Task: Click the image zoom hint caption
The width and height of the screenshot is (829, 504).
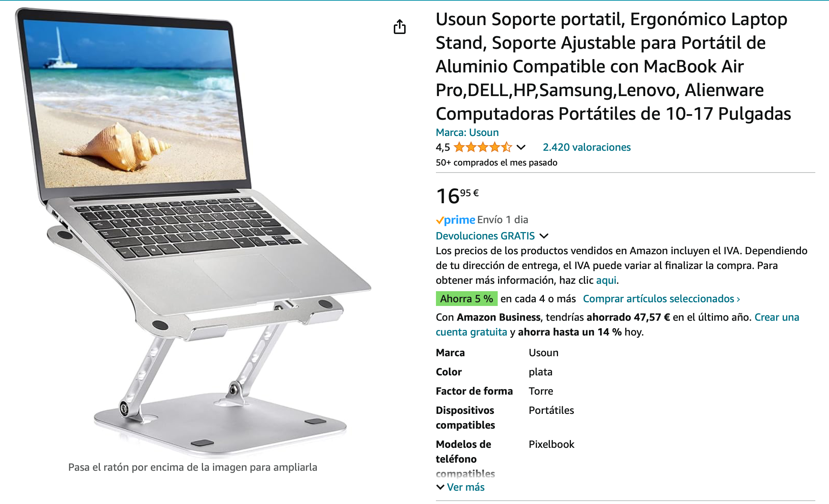Action: click(193, 467)
